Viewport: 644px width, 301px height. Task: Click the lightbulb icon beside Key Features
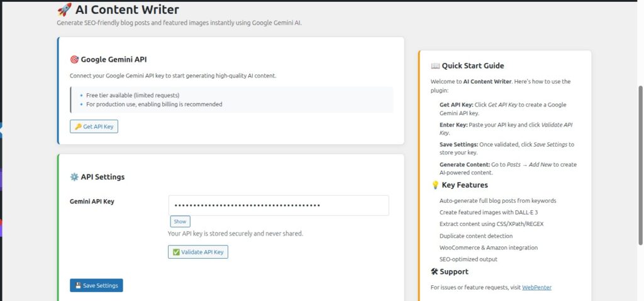click(x=435, y=185)
